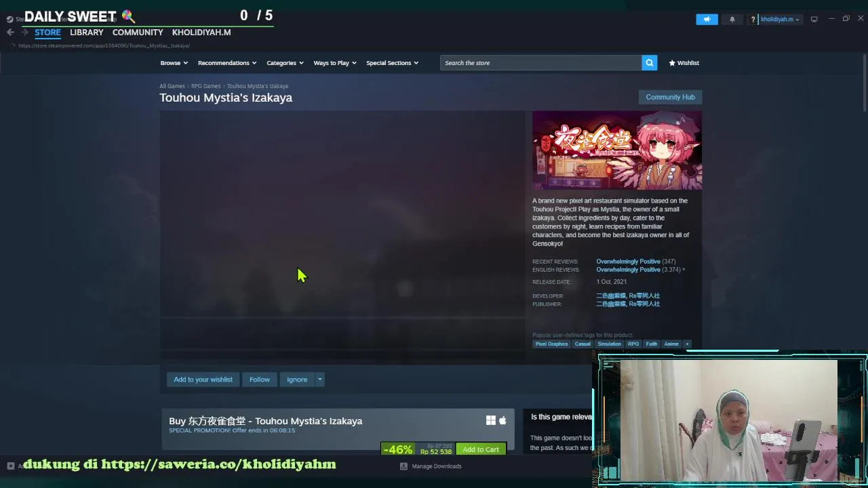Select the Simulation tag
868x488 pixels.
tap(609, 344)
